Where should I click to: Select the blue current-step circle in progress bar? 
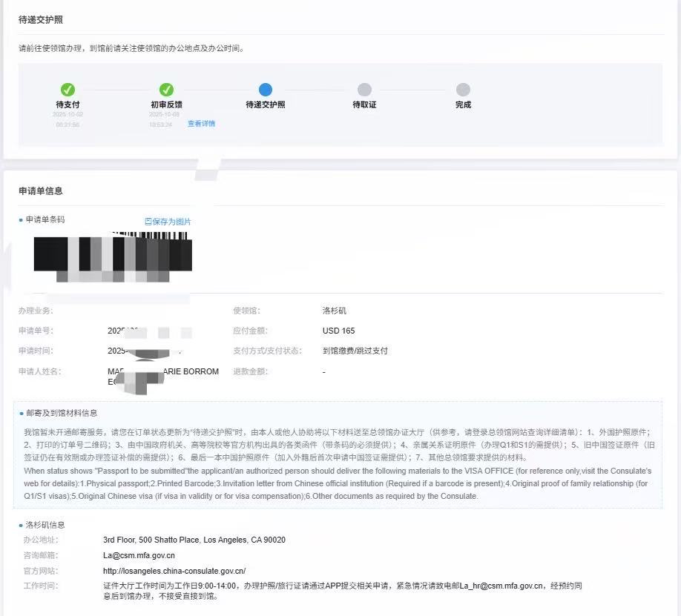tap(266, 90)
